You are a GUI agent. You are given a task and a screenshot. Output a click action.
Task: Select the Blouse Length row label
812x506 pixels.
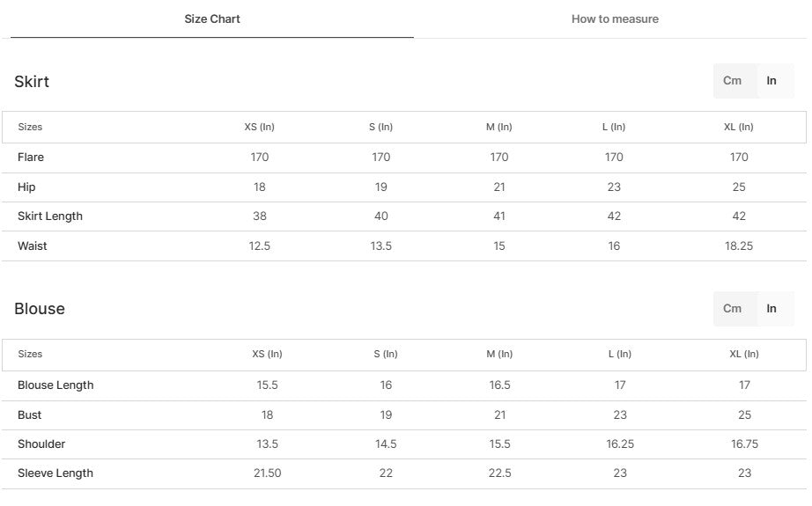(x=55, y=385)
